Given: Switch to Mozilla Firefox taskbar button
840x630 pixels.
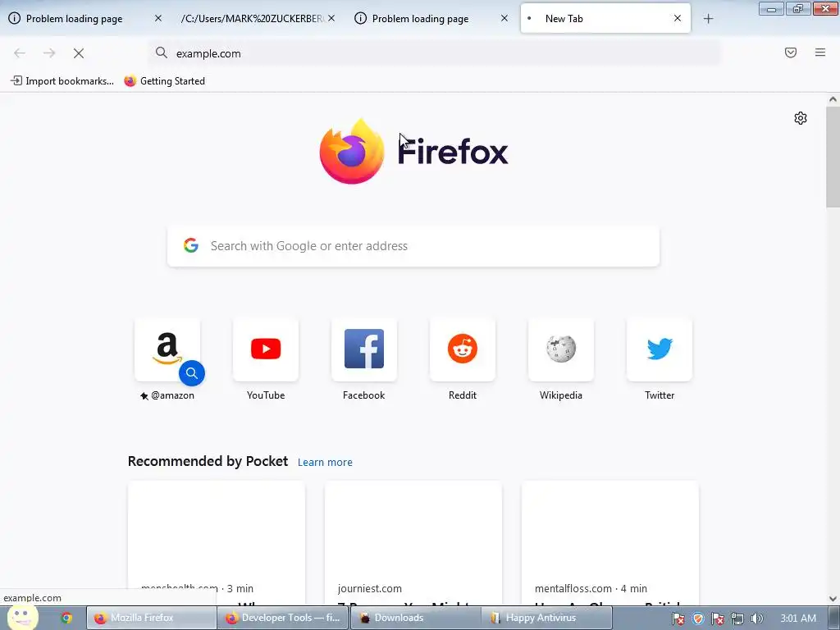Looking at the screenshot, I should tap(152, 618).
